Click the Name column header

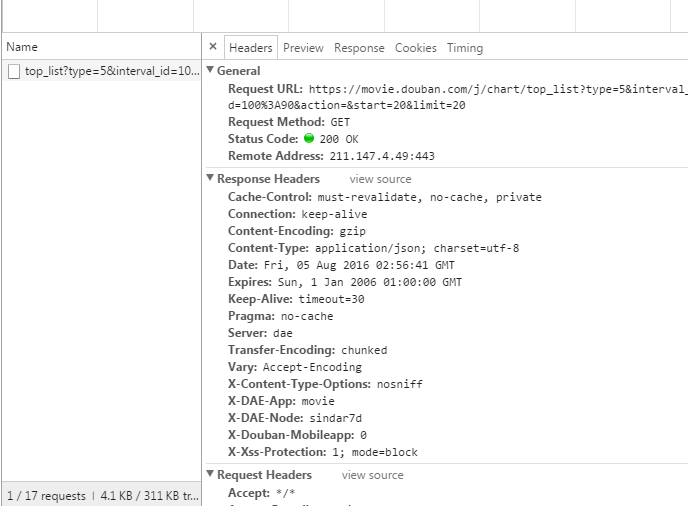point(22,47)
